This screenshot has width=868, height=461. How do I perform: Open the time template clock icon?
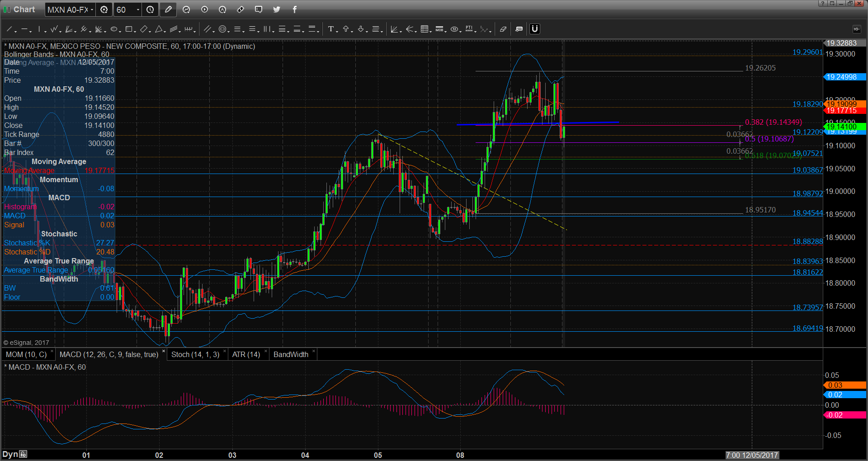(150, 9)
